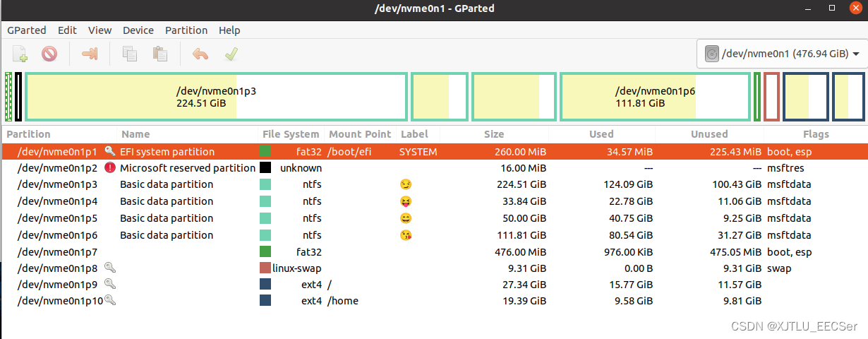
Task: Select the /dev/nvme0n1p5 partition row
Action: (x=434, y=218)
